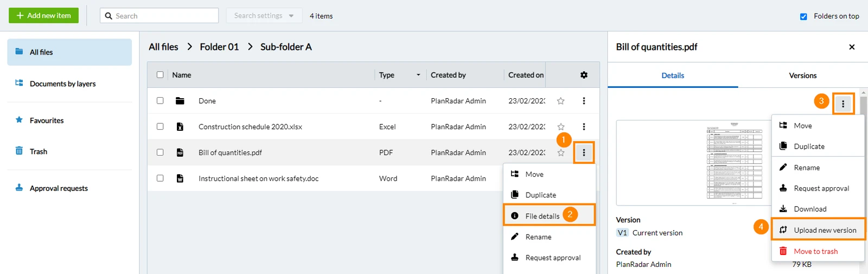The image size is (868, 274).
Task: Star the Done folder as favourite
Action: (561, 101)
